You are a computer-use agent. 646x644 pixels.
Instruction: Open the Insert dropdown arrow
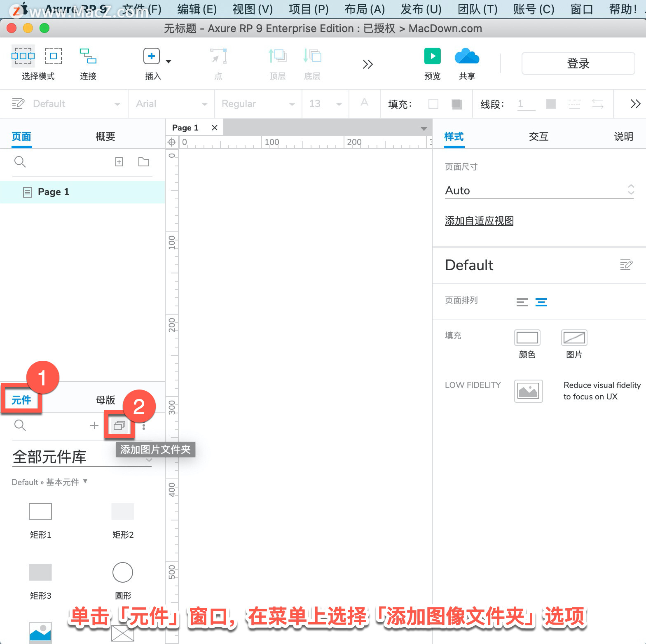[168, 62]
